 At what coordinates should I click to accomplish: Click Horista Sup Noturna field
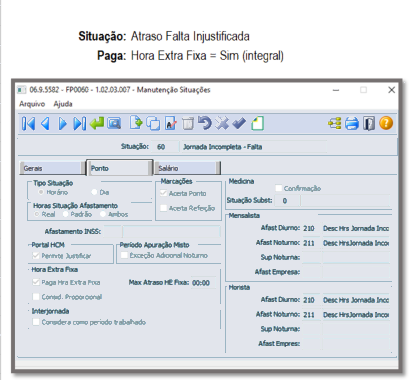(312, 329)
